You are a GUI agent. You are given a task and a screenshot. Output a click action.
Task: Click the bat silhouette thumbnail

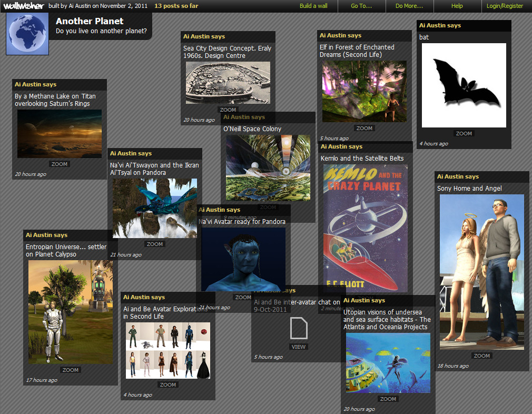coord(464,85)
